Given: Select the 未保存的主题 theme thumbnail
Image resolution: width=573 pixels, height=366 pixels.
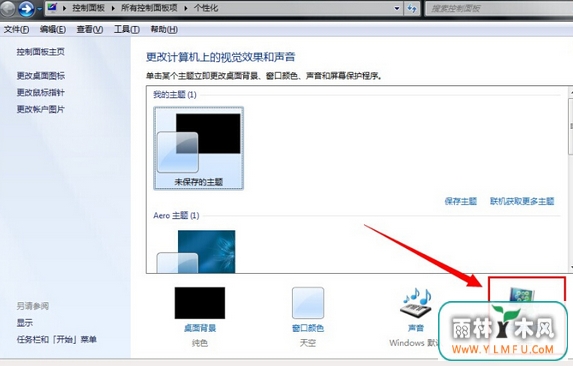Looking at the screenshot, I should point(198,148).
